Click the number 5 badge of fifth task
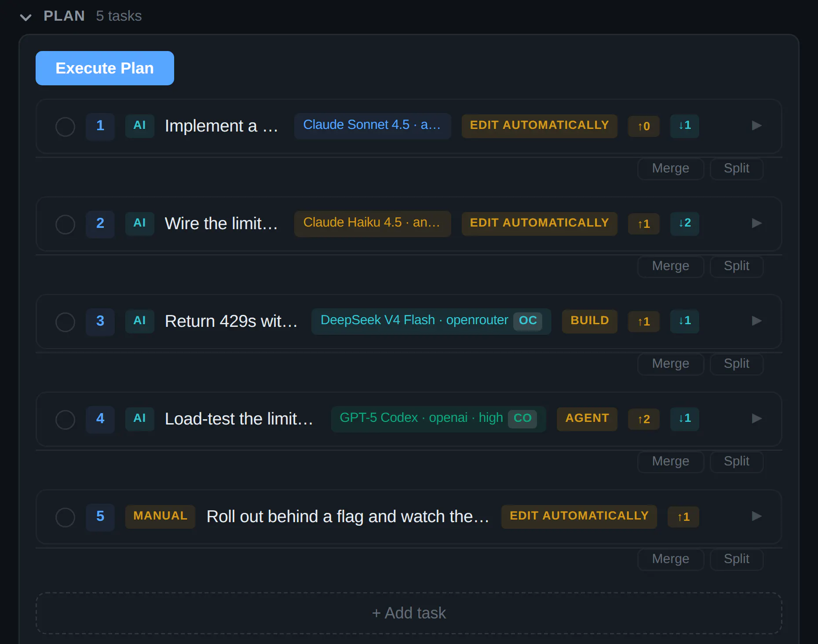The width and height of the screenshot is (818, 644). 100,517
